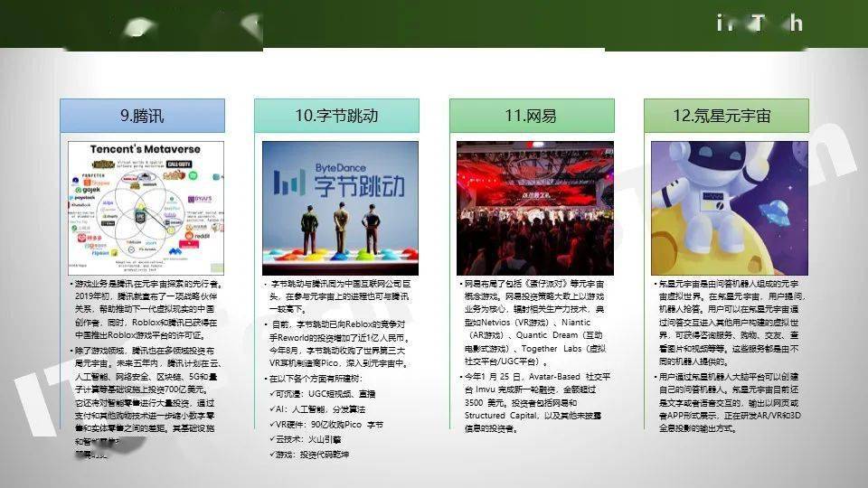Click paragraph starting "今年1月25日，Avatar-Based"

pos(534,402)
